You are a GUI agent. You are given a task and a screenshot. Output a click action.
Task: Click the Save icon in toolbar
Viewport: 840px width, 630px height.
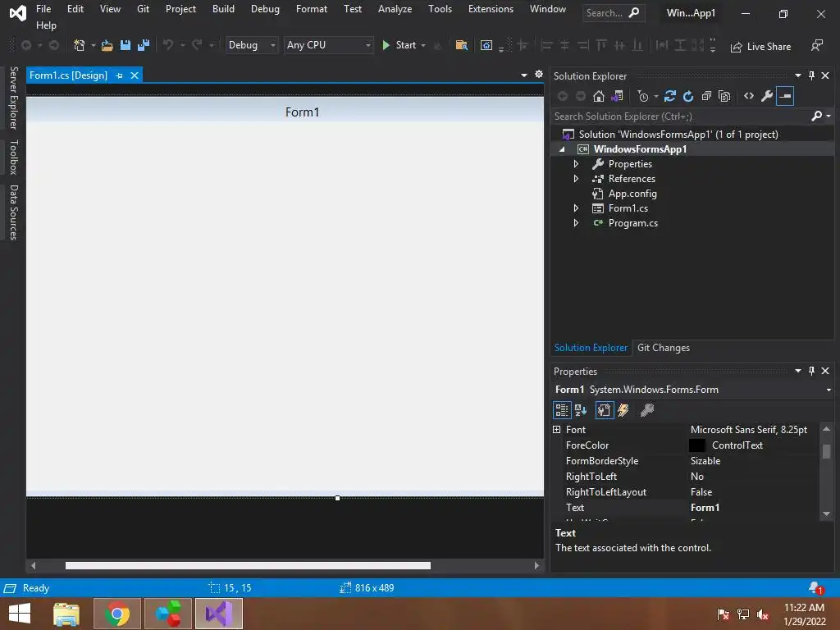(x=126, y=46)
